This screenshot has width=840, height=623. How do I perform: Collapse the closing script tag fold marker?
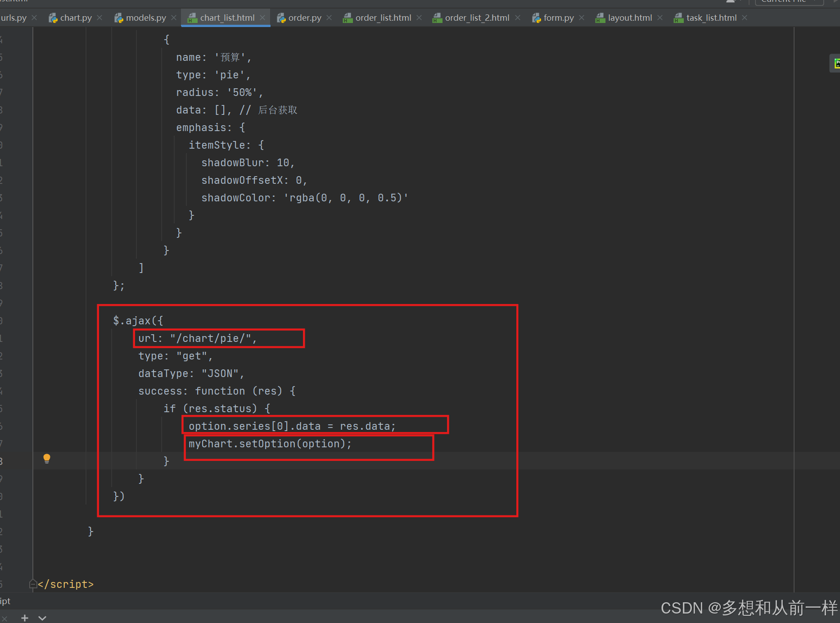(33, 584)
